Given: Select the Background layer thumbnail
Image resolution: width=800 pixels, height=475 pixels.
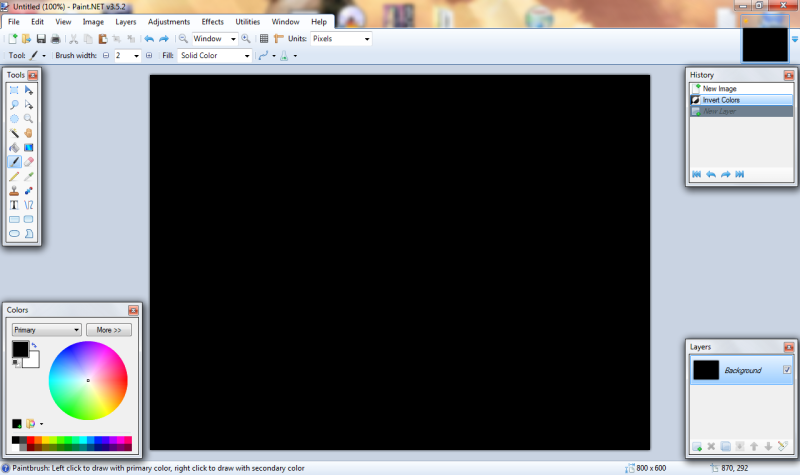Looking at the screenshot, I should pyautogui.click(x=706, y=370).
